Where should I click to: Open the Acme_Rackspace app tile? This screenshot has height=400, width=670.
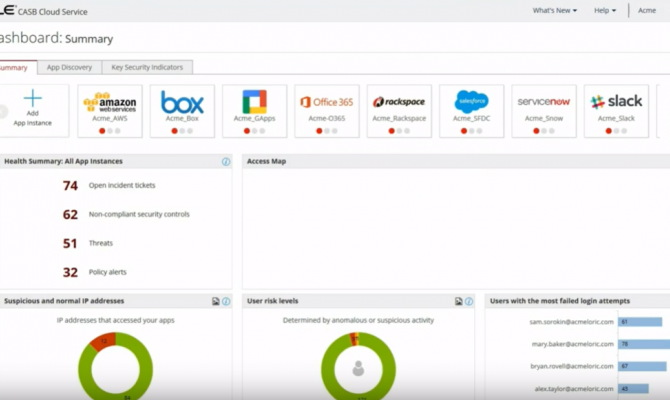[x=399, y=111]
